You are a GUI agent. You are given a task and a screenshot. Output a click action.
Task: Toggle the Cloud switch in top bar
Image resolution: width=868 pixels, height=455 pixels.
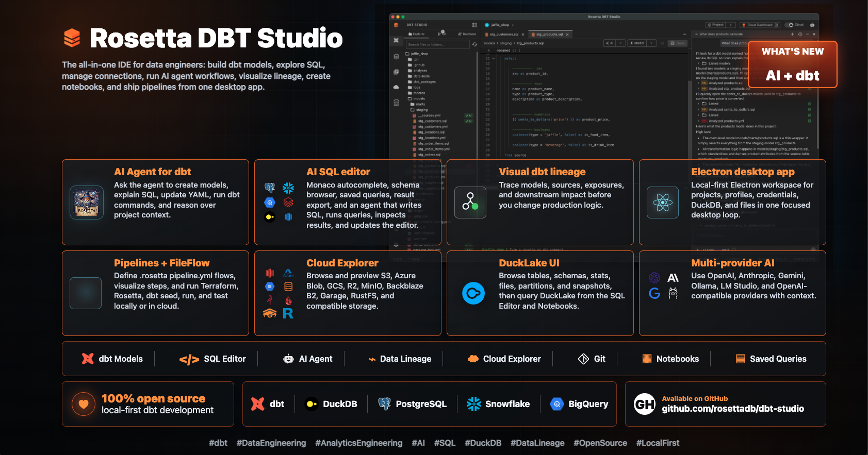(x=789, y=25)
